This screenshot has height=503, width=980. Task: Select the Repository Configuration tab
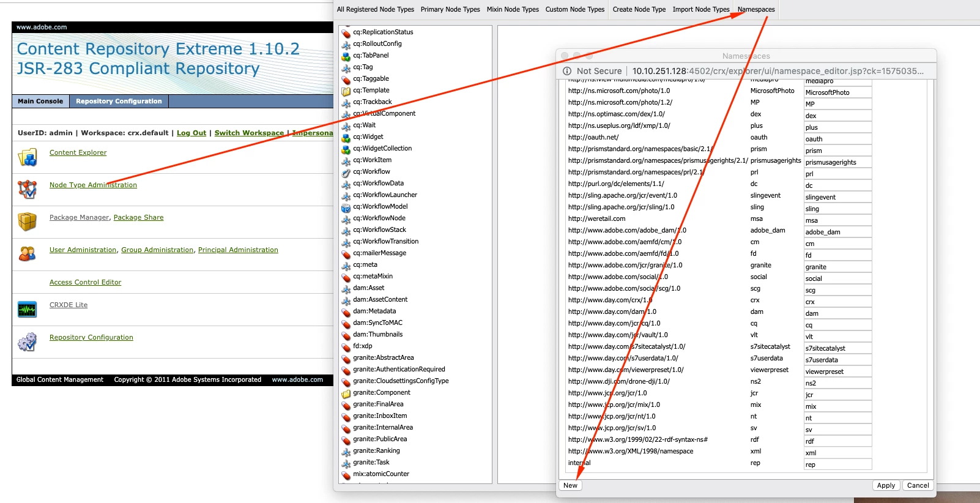point(119,102)
